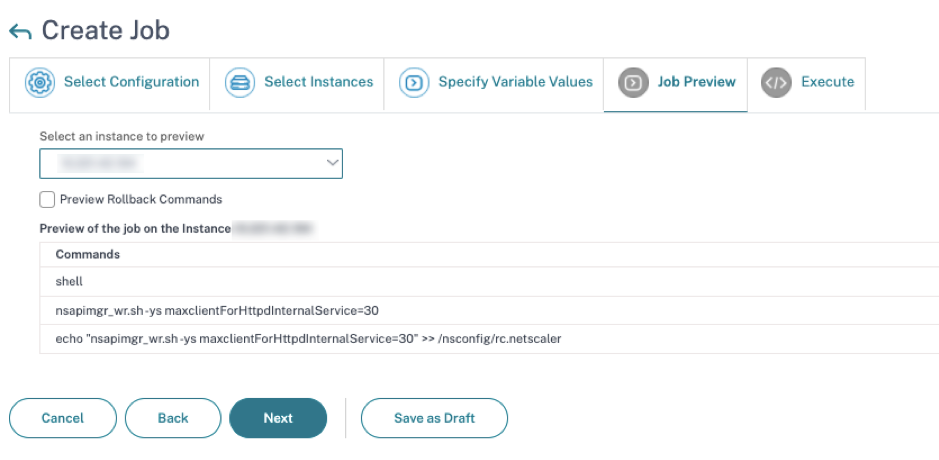Viewport: 939px width, 460px height.
Task: Click the Create Job page title
Action: tap(105, 31)
